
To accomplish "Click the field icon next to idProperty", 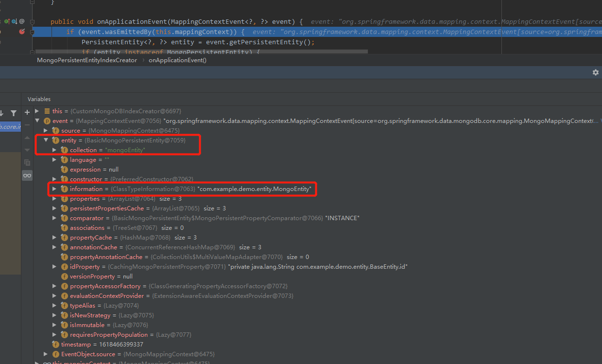I will 65,267.
